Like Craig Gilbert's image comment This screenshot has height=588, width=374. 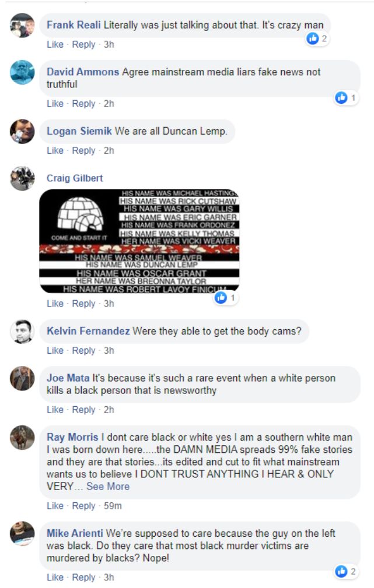55,304
